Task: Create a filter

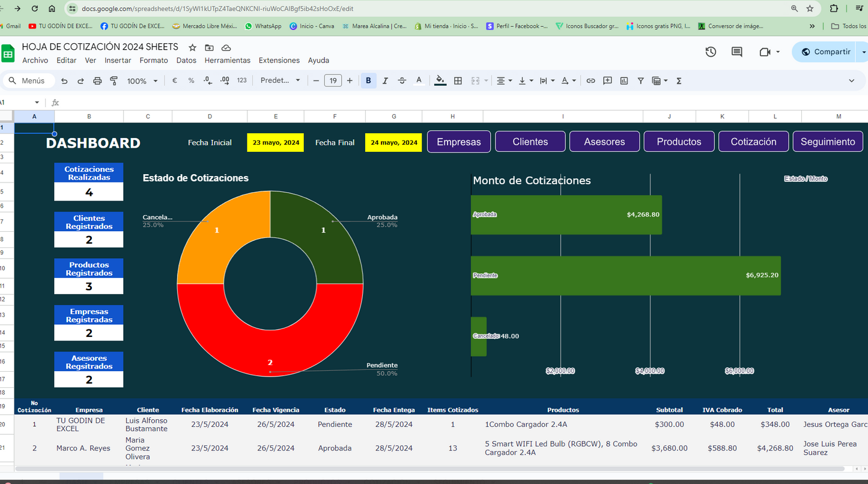Action: coord(641,80)
